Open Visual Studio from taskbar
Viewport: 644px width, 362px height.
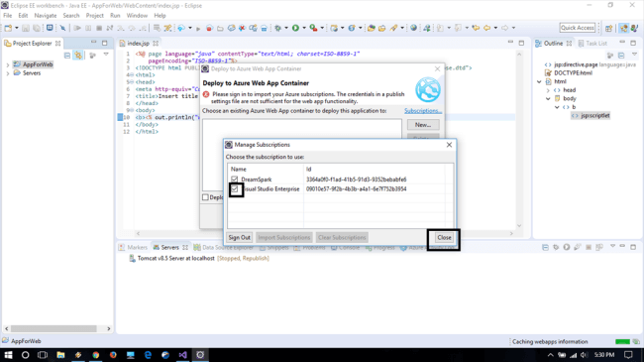tap(182, 355)
